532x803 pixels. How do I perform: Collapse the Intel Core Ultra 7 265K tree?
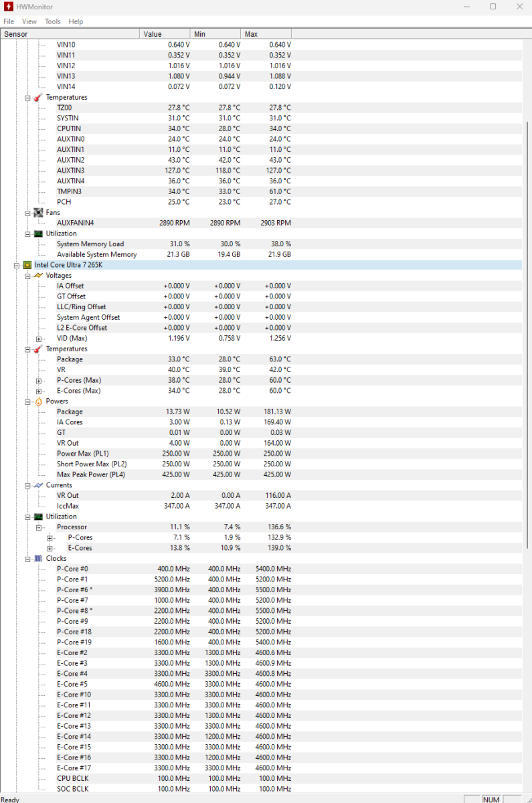tap(17, 266)
